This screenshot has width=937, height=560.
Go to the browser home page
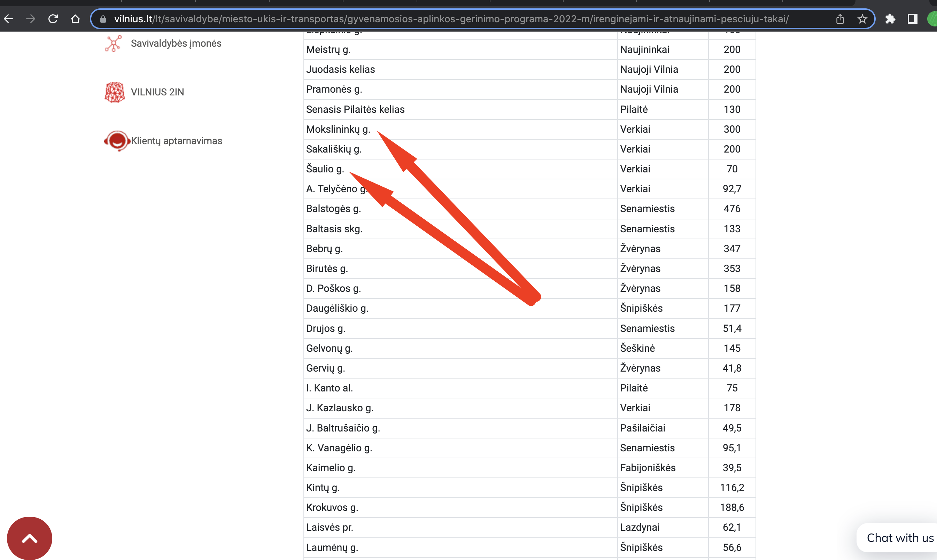pos(75,19)
